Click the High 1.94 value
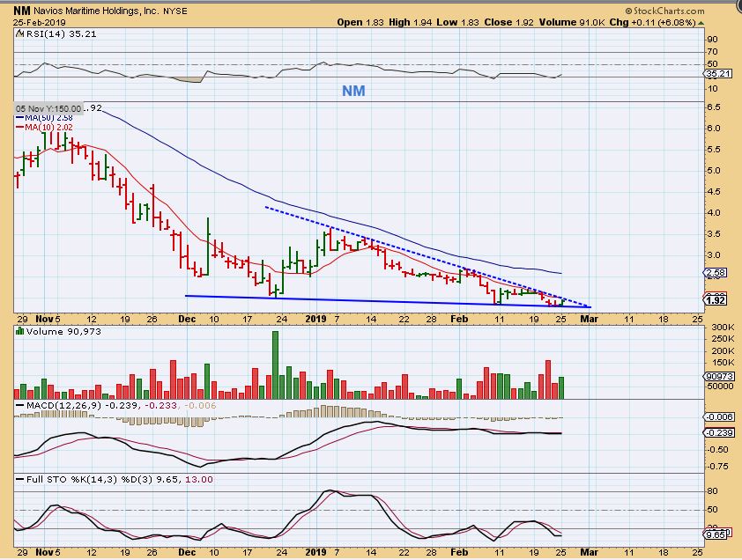 (x=411, y=22)
